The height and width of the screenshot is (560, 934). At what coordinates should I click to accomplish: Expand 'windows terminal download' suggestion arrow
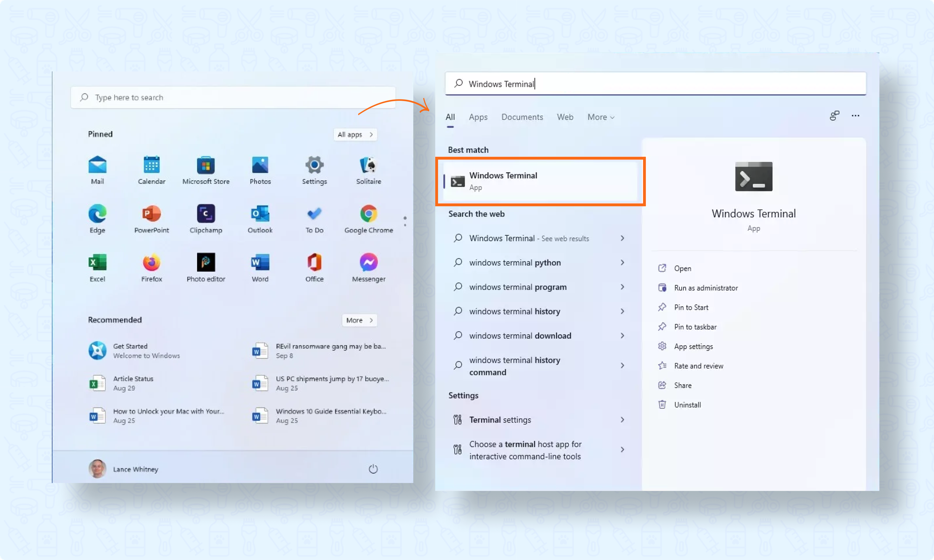(623, 336)
